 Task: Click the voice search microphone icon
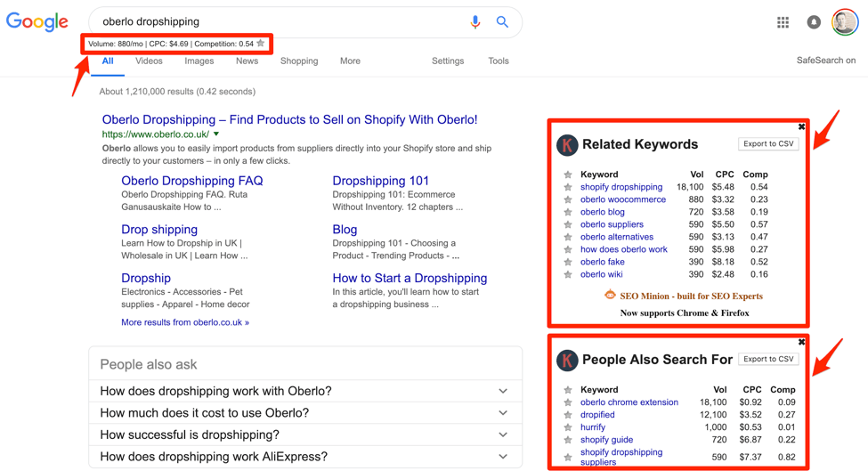point(475,21)
